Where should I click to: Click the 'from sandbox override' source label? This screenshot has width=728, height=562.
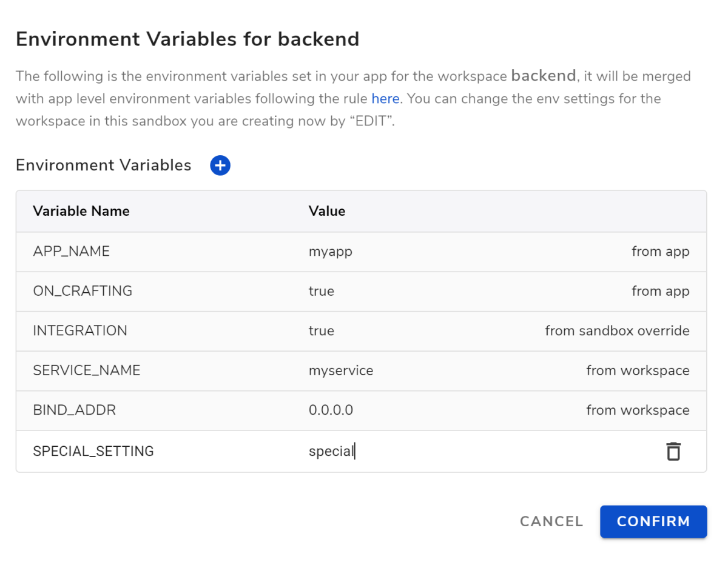point(617,330)
